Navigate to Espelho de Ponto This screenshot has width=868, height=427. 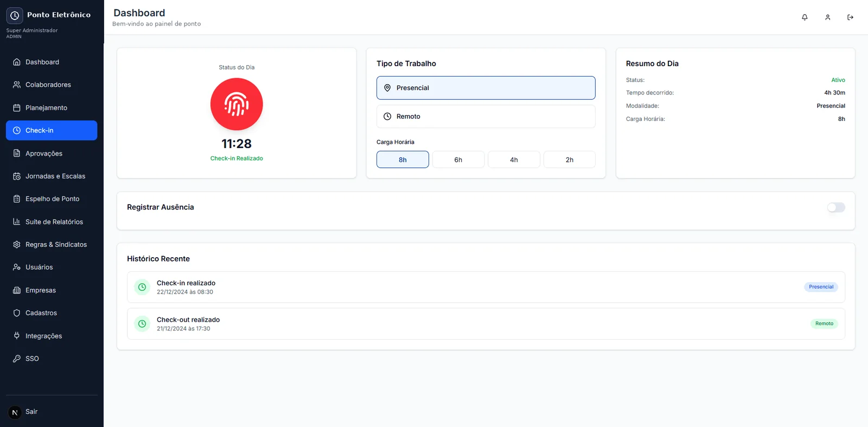click(x=52, y=199)
